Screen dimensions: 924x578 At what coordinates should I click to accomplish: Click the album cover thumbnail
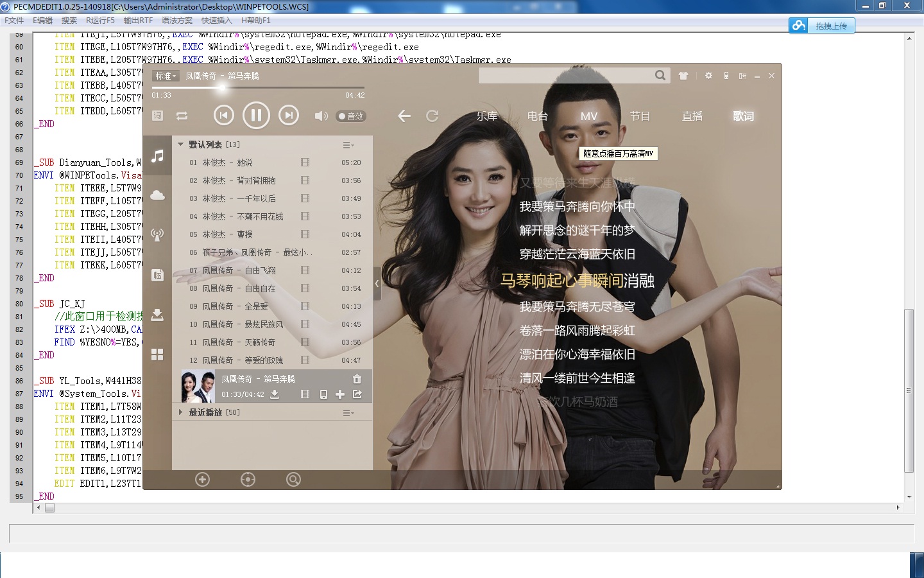[x=198, y=386]
